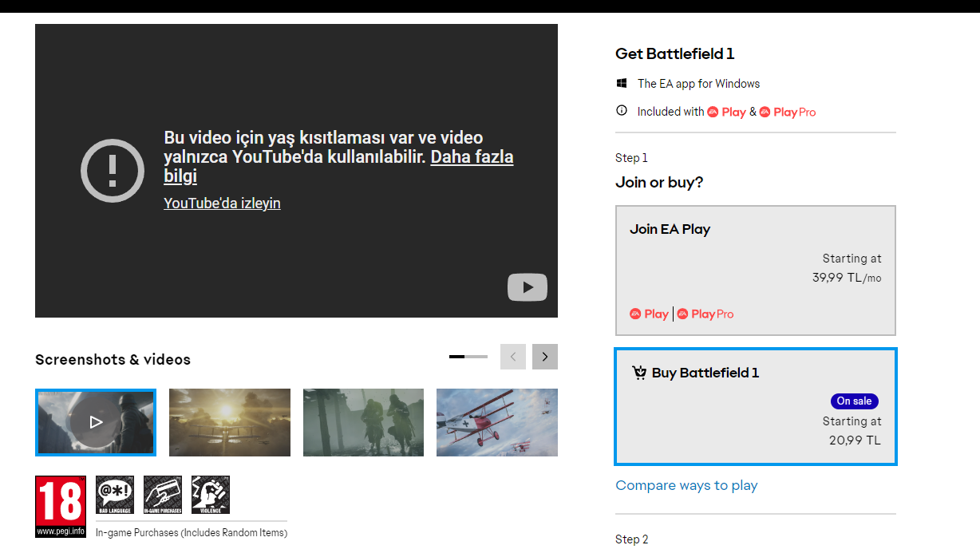Viewport: 980px width, 553px height.
Task: Select the soldiers in green fog thumbnail
Action: pyautogui.click(x=364, y=422)
